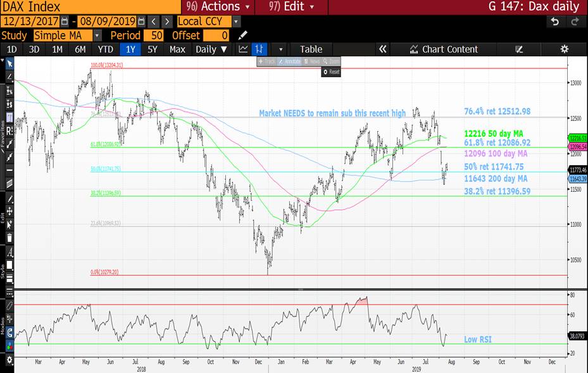Open the Daily periodicity dropdown
The height and width of the screenshot is (373, 588).
click(211, 49)
